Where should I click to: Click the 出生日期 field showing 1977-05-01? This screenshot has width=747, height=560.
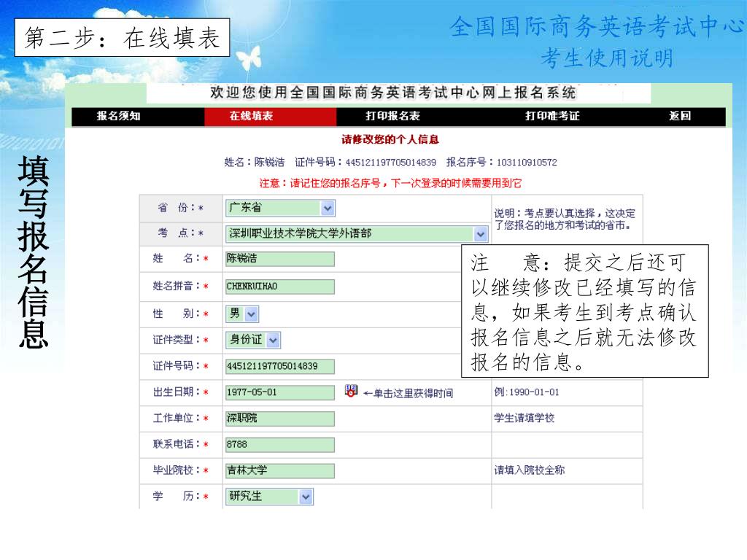pos(280,392)
